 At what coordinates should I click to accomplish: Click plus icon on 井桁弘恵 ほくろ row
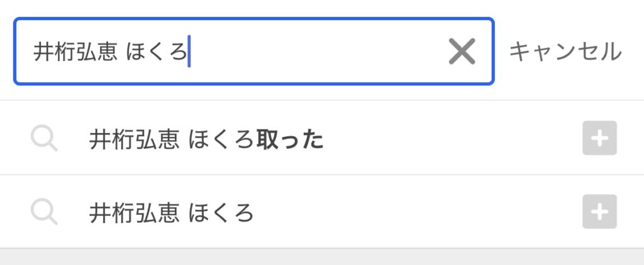point(599,212)
